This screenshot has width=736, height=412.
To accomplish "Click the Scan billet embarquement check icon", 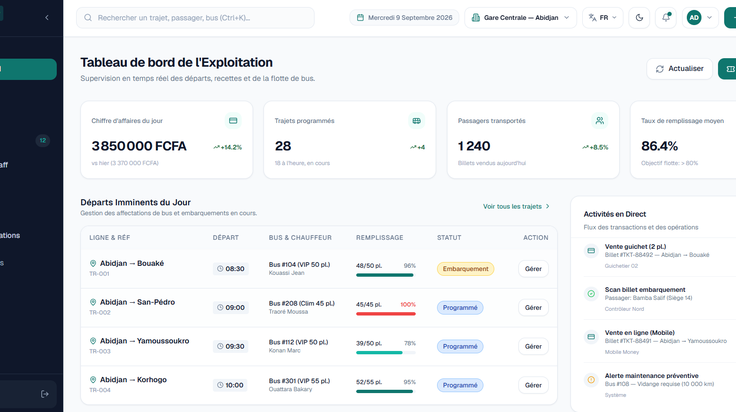I will click(x=591, y=294).
